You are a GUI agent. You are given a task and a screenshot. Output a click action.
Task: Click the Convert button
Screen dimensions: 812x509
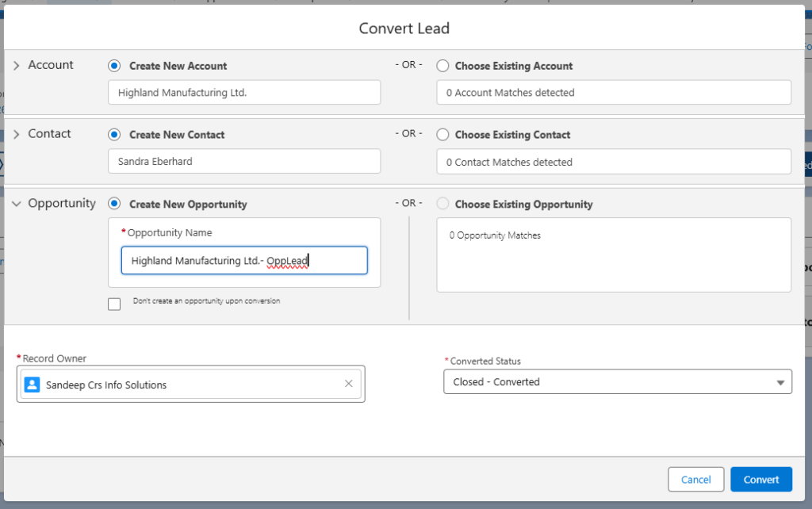pyautogui.click(x=760, y=479)
